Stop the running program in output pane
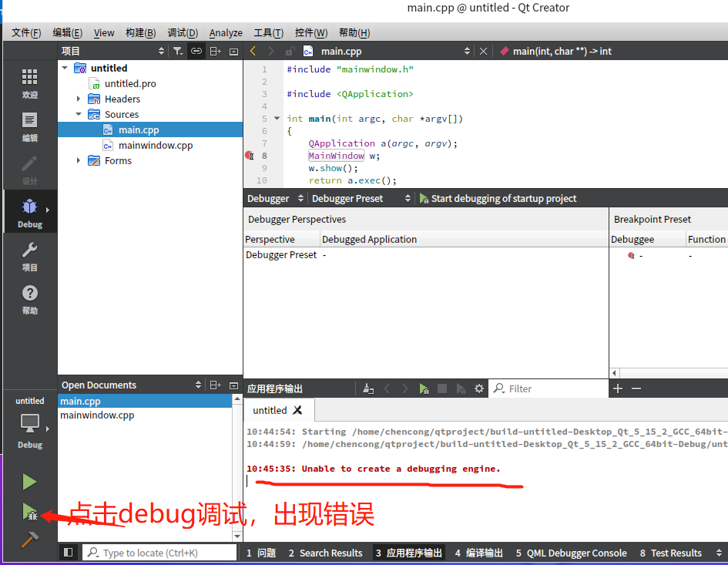The image size is (728, 565). [442, 388]
